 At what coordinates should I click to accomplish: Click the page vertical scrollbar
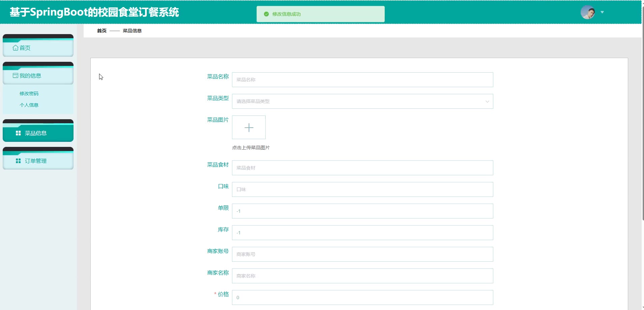click(x=643, y=113)
